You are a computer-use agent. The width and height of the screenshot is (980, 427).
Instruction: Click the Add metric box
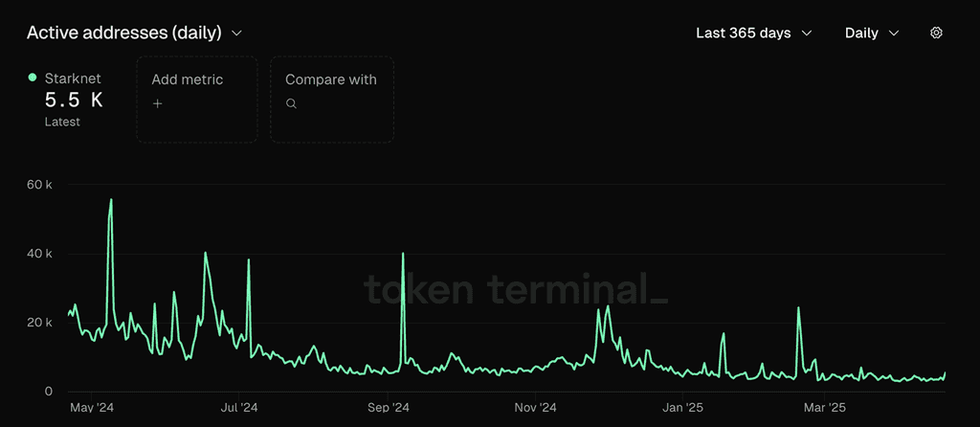click(197, 100)
